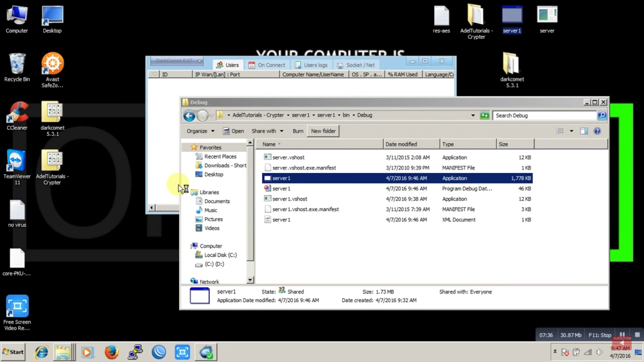Open Firefox from the taskbar
The width and height of the screenshot is (644, 362).
112,352
